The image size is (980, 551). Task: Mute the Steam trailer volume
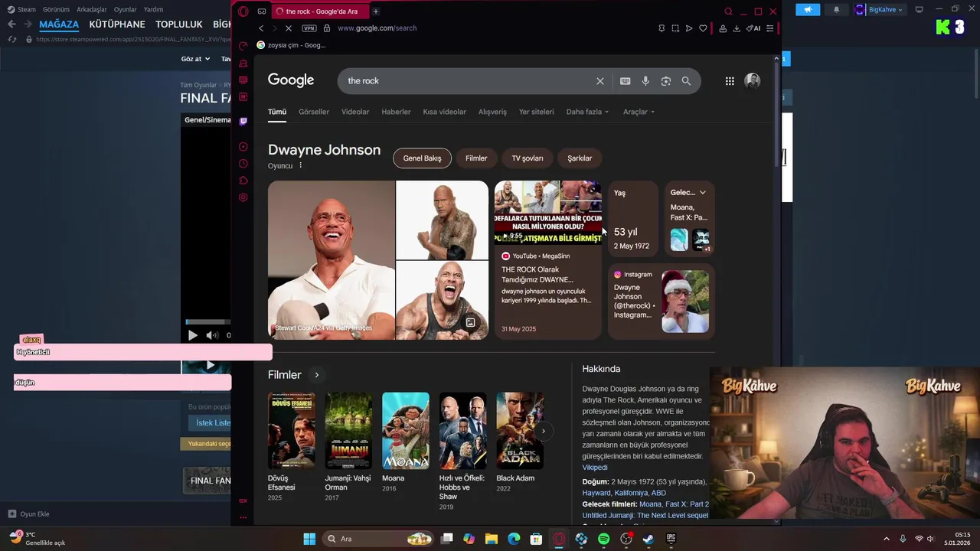(x=212, y=335)
